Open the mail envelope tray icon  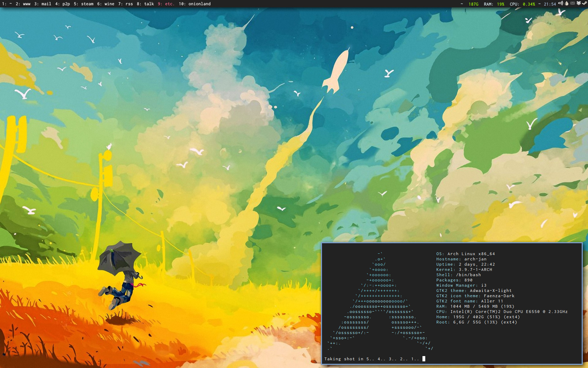tap(573, 3)
